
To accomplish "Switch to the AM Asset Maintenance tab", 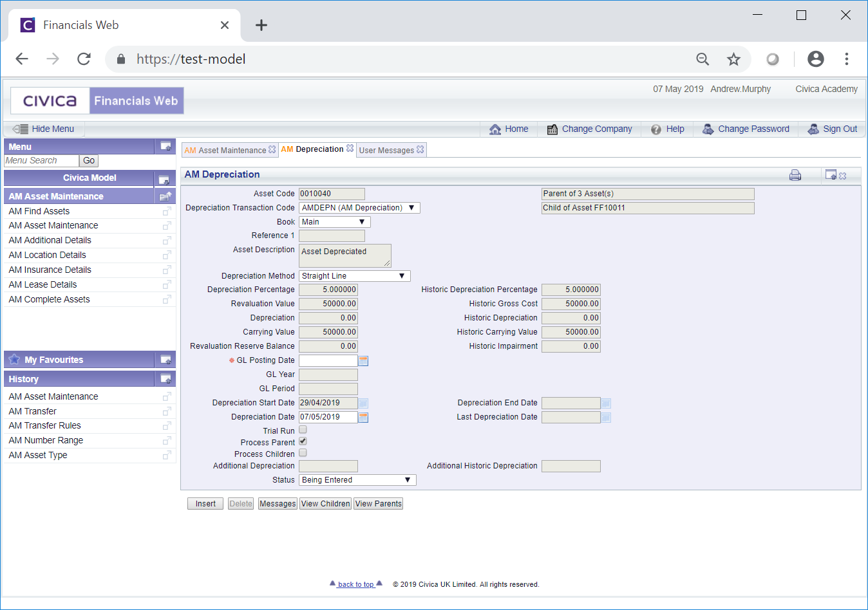I will (225, 150).
